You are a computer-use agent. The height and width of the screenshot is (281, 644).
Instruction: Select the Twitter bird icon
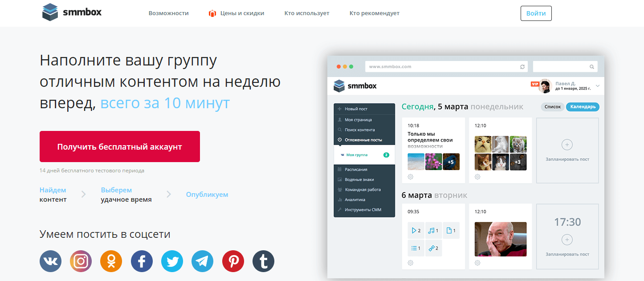172,261
